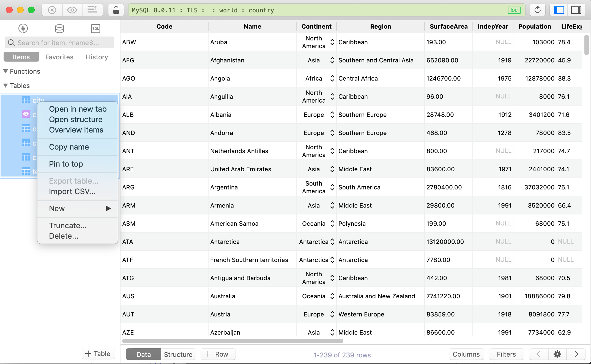Select the database icon in the sidebar
Image resolution: width=591 pixels, height=364 pixels.
(59, 28)
